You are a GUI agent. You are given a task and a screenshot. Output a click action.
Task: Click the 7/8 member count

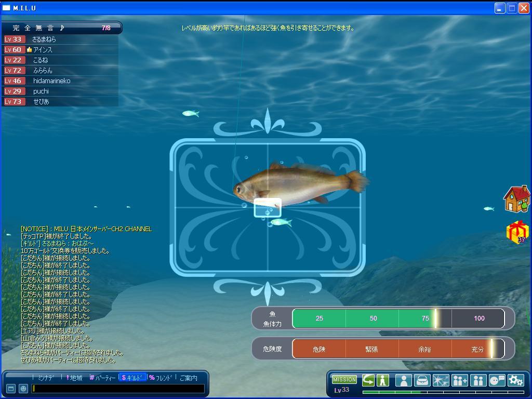click(x=106, y=28)
